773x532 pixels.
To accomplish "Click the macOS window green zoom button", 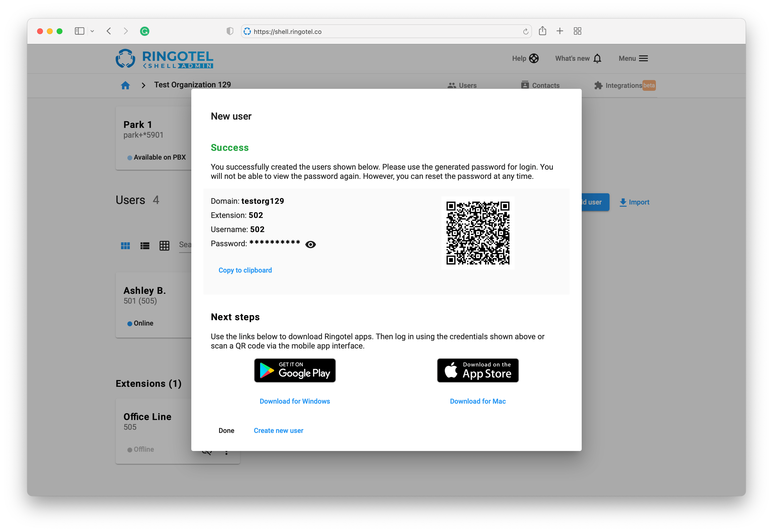I will [x=60, y=31].
